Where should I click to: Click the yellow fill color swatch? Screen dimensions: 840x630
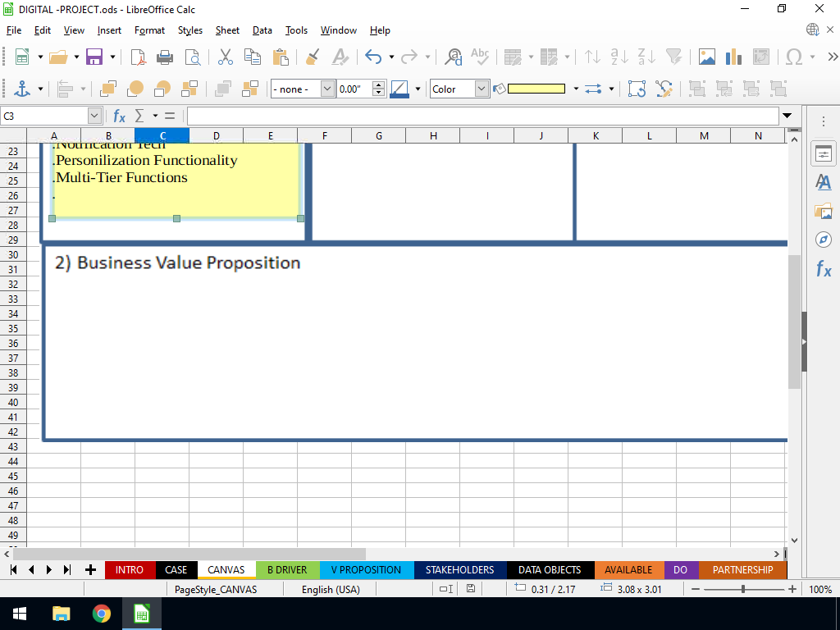[536, 89]
